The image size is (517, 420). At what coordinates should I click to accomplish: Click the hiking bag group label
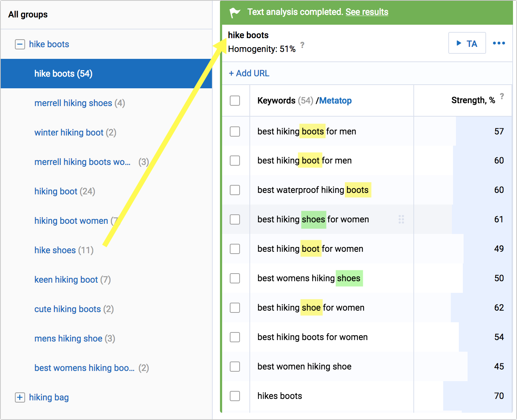(x=49, y=397)
